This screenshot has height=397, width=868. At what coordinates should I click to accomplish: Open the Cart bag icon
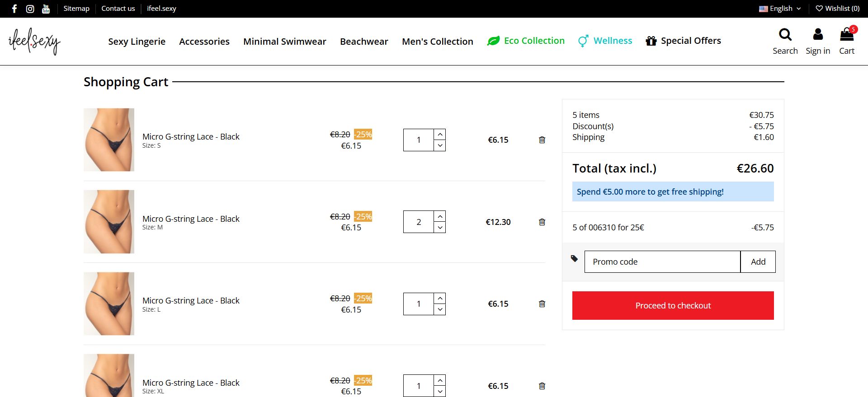click(846, 35)
